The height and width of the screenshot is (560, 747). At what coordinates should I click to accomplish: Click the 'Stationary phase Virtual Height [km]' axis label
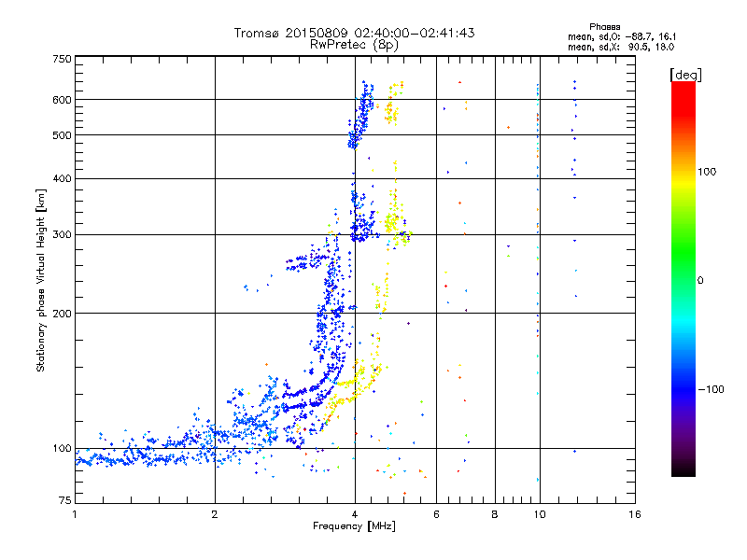pos(41,281)
